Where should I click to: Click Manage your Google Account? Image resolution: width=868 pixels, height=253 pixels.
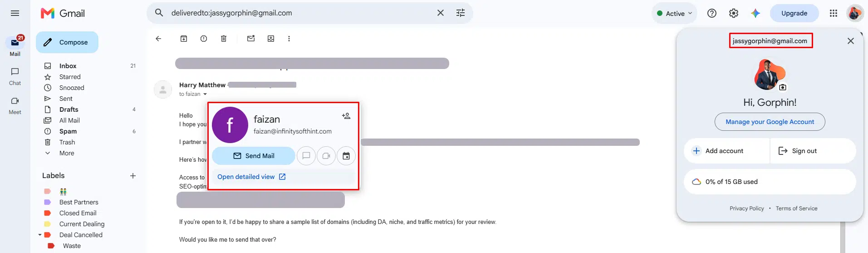point(770,122)
